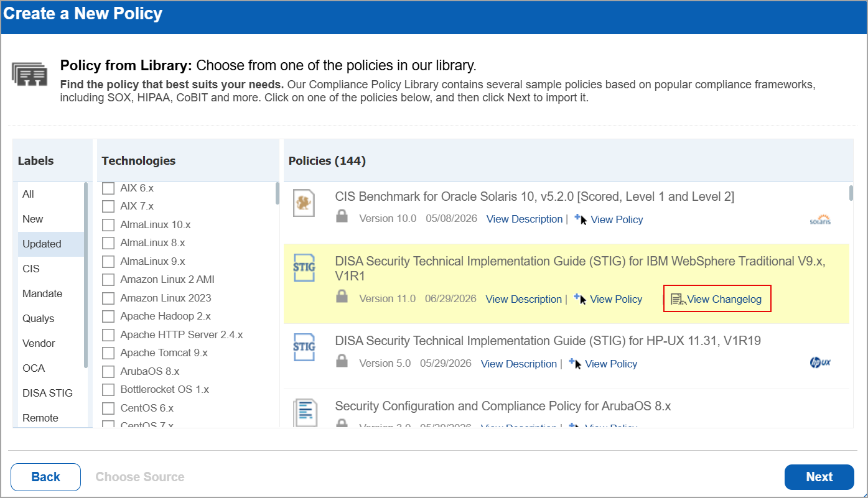
Task: Click Version 11.0 text
Action: click(x=387, y=298)
